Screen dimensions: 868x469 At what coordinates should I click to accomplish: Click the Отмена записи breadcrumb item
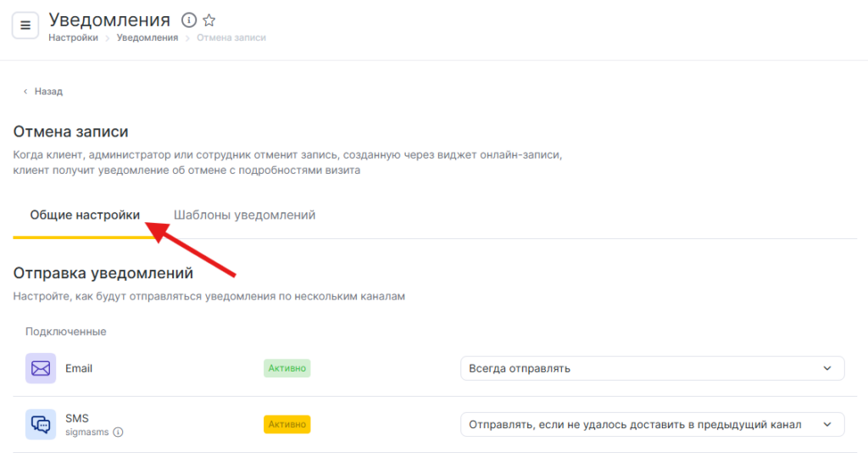tap(231, 38)
